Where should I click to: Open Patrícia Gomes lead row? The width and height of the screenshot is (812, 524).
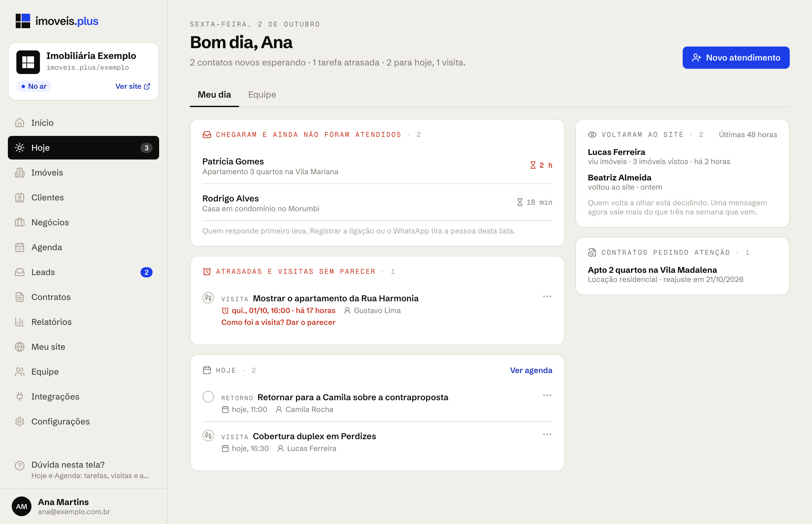point(377,166)
